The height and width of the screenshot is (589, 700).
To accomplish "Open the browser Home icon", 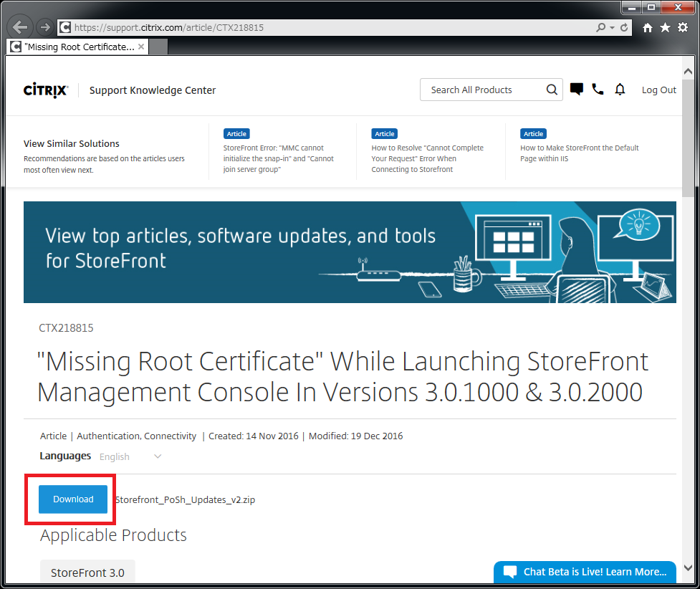I will tap(648, 27).
